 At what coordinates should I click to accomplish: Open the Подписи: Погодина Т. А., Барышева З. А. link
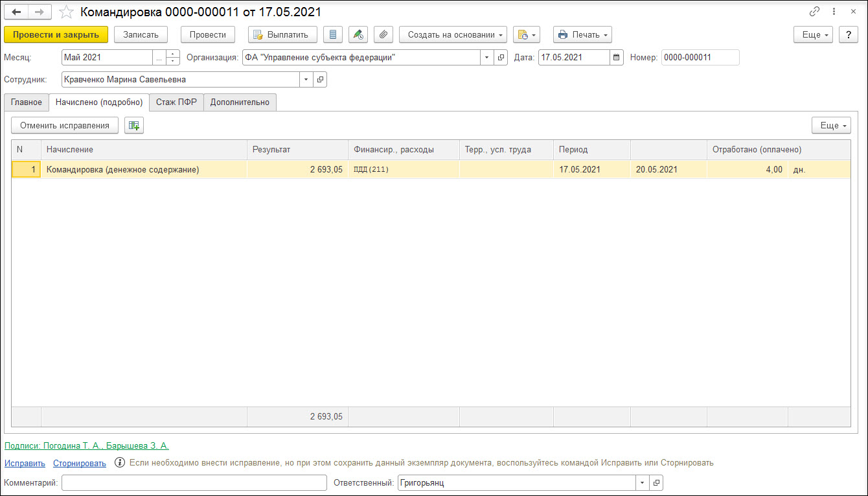click(x=87, y=445)
